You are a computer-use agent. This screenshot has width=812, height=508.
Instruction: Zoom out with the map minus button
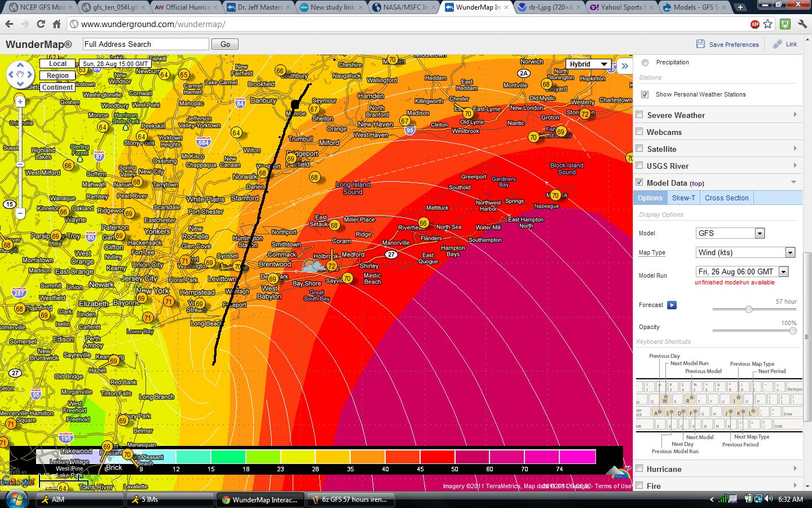[20, 213]
